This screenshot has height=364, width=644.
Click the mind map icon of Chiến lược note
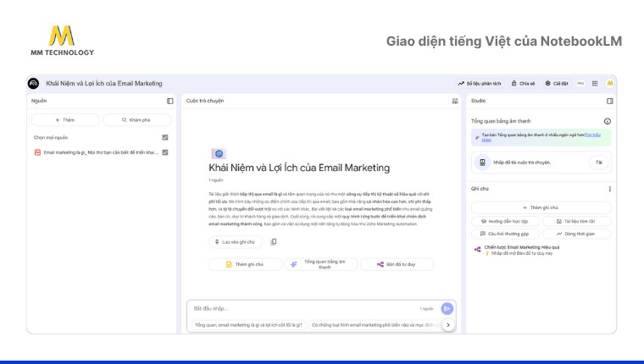click(477, 249)
